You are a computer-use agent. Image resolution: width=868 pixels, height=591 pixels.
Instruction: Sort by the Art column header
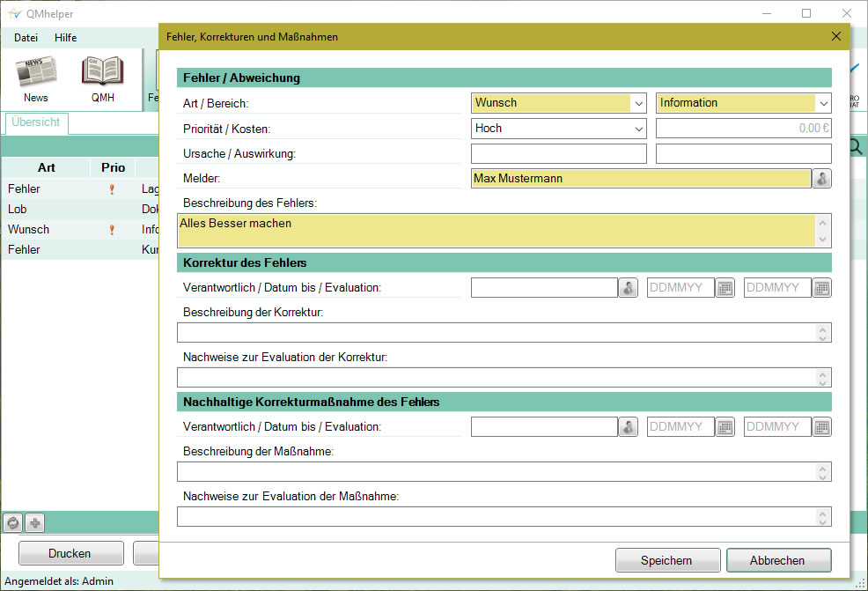[x=46, y=168]
